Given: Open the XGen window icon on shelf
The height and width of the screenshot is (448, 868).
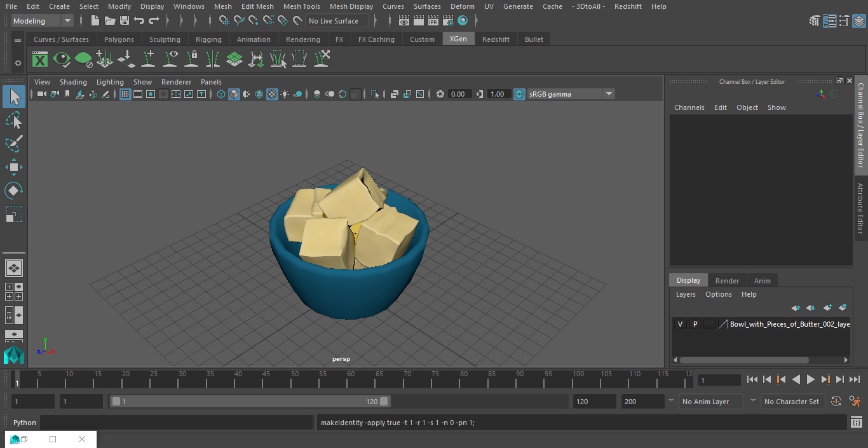Looking at the screenshot, I should pyautogui.click(x=40, y=60).
